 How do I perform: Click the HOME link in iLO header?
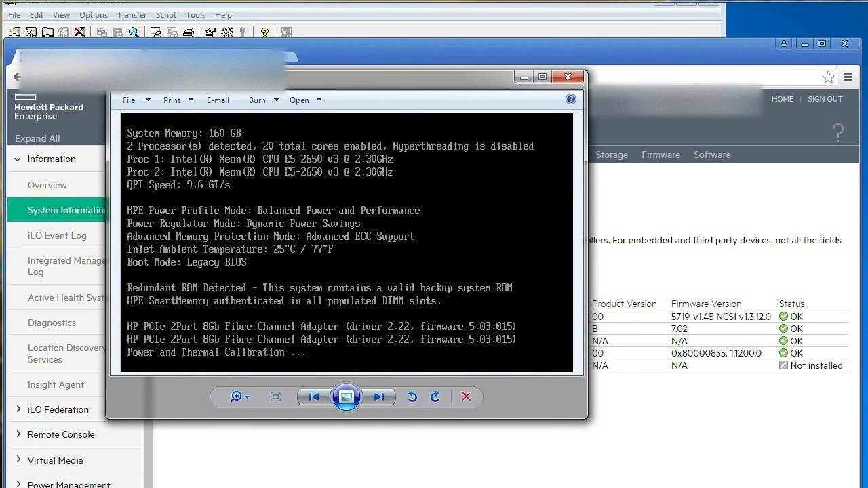[x=782, y=99]
